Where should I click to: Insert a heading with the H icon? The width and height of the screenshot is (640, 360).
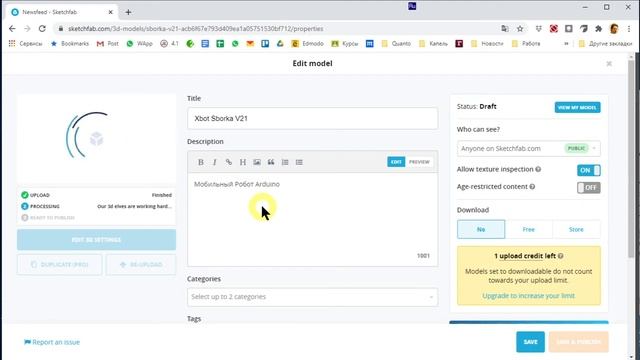[x=242, y=162]
